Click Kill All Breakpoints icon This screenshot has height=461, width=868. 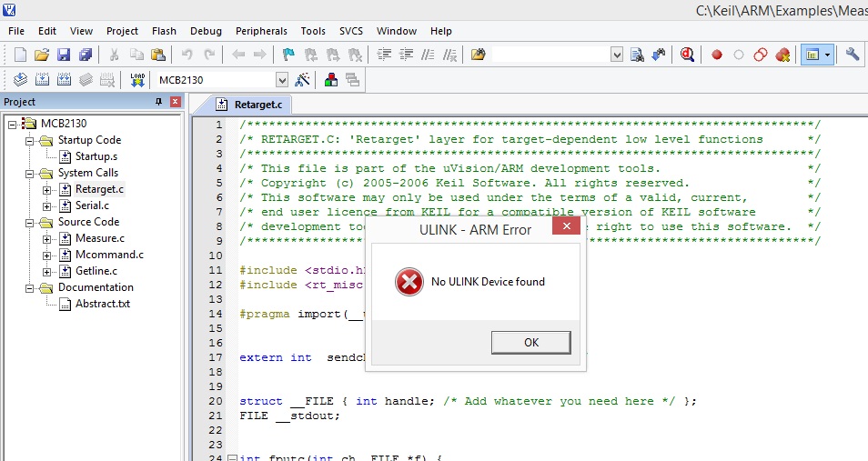click(782, 55)
